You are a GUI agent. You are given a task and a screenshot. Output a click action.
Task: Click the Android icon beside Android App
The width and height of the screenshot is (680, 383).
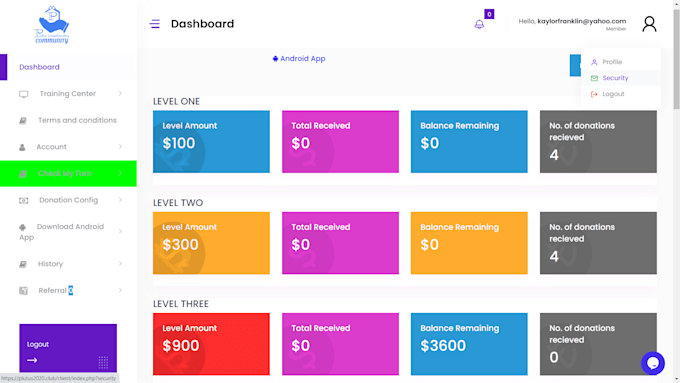pos(275,59)
